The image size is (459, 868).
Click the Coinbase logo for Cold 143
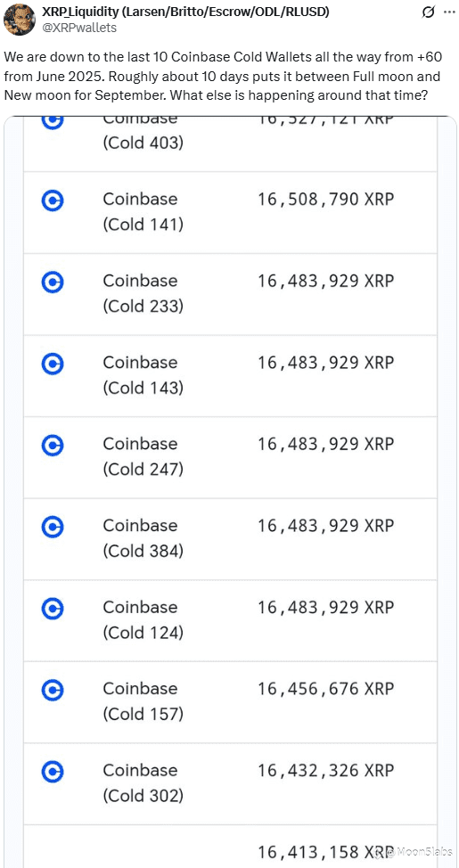[53, 364]
